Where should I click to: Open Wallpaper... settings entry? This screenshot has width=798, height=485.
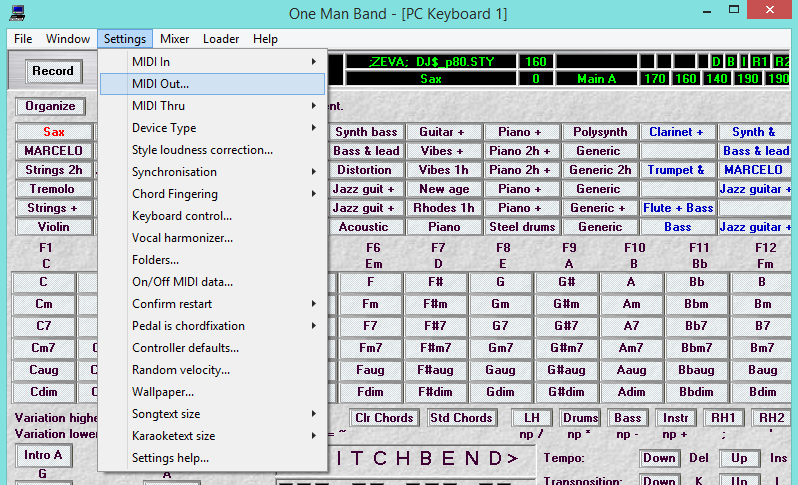tap(212, 392)
